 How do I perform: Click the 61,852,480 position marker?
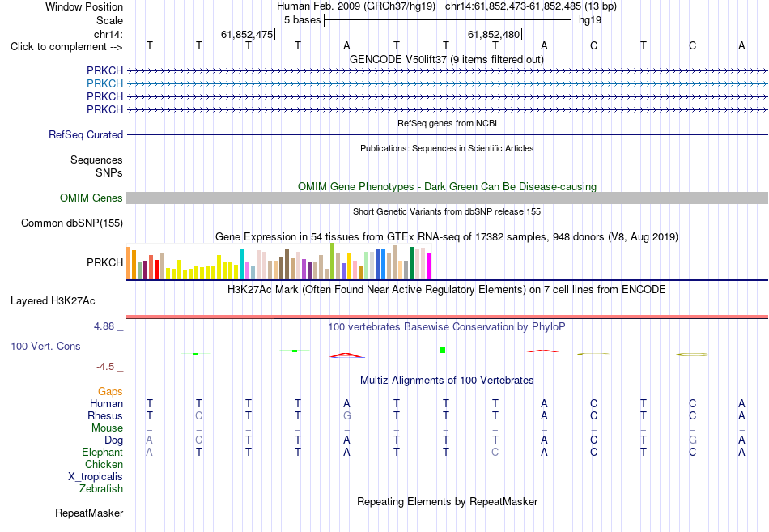[494, 34]
